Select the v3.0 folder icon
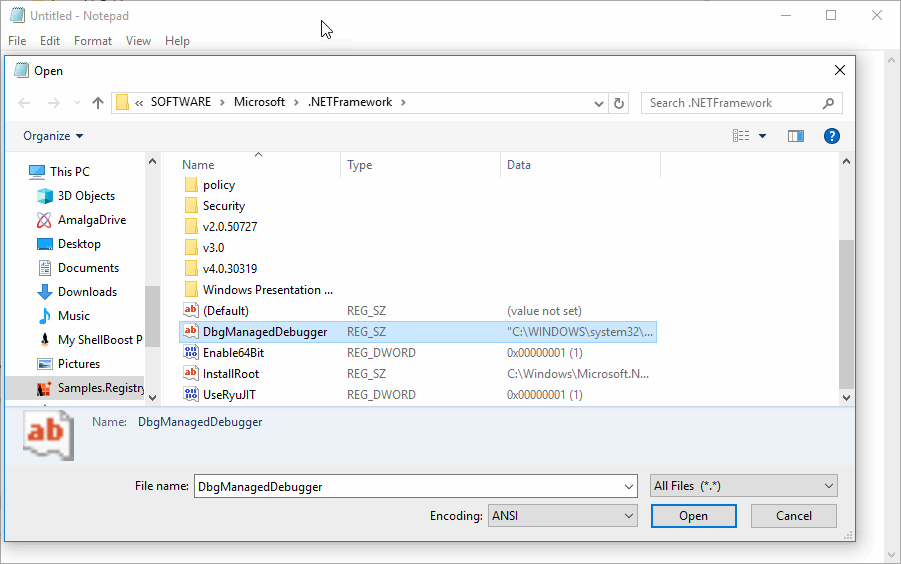901x564 pixels. pos(191,248)
